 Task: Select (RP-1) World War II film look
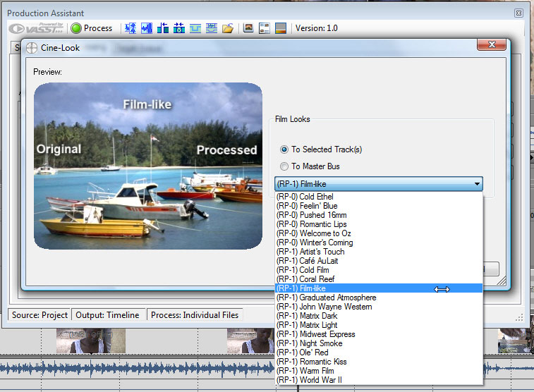[x=309, y=380]
